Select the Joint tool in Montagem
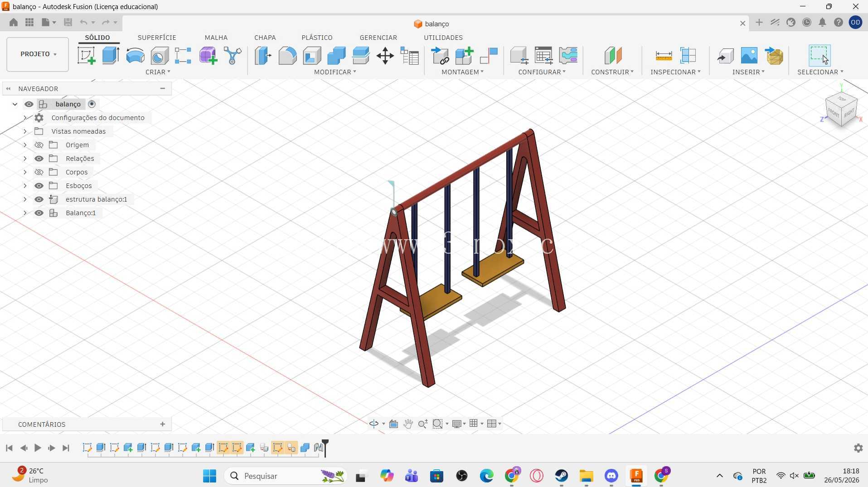868x487 pixels. pyautogui.click(x=489, y=56)
